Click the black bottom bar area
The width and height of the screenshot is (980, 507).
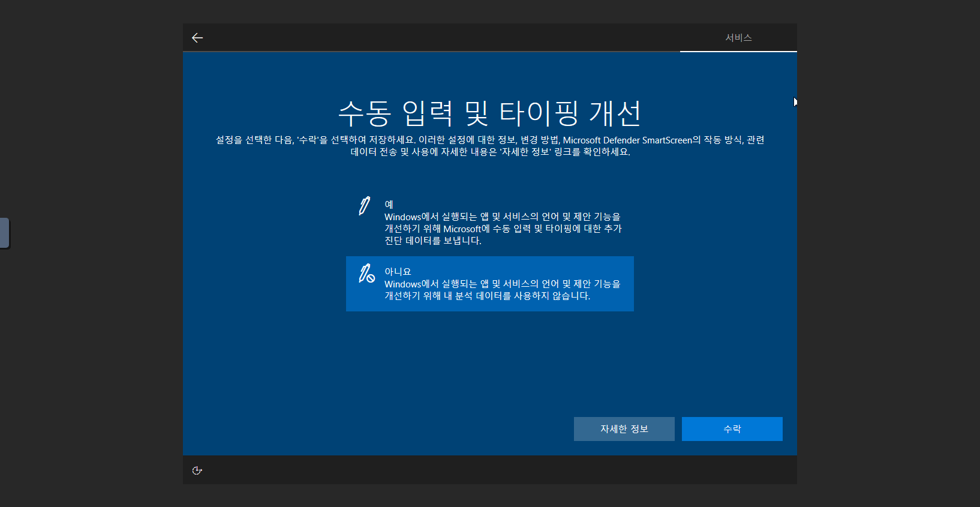click(x=490, y=470)
